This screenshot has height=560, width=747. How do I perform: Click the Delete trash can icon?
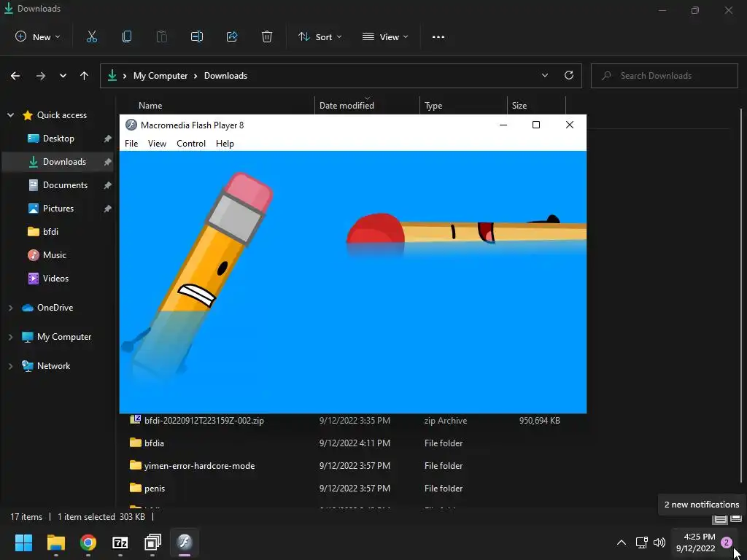[x=267, y=36]
